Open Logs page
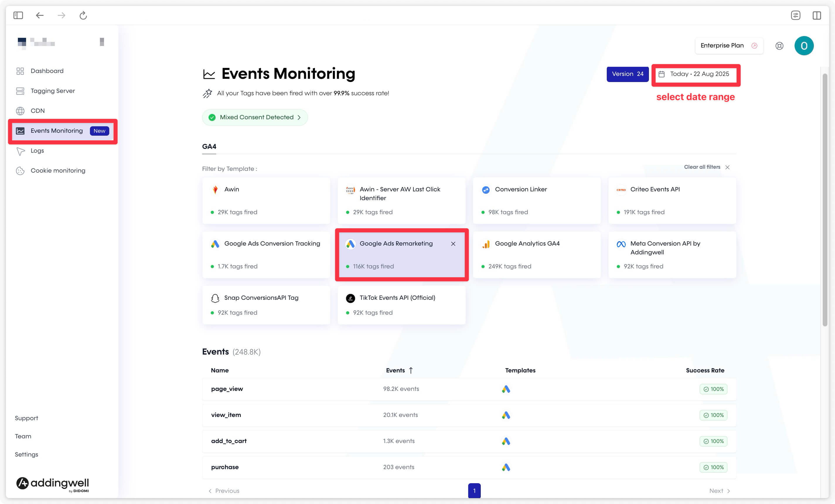 tap(37, 151)
